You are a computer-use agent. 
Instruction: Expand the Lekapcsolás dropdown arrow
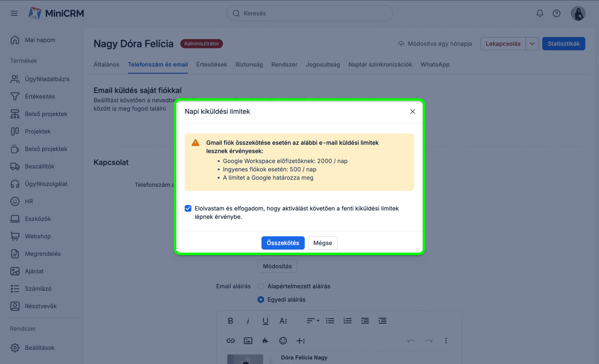tap(532, 44)
